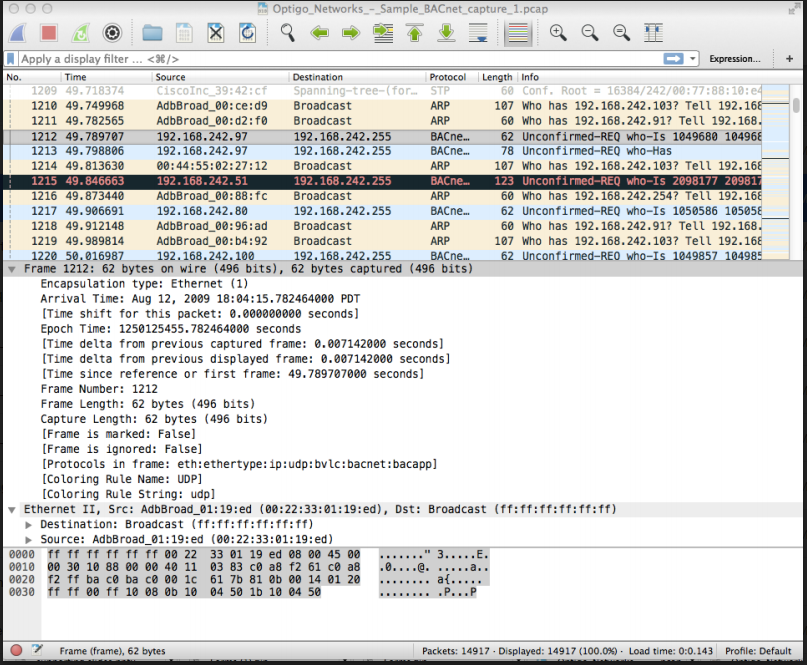Click inside the display filter input field
Image resolution: width=807 pixels, height=665 pixels.
point(300,58)
